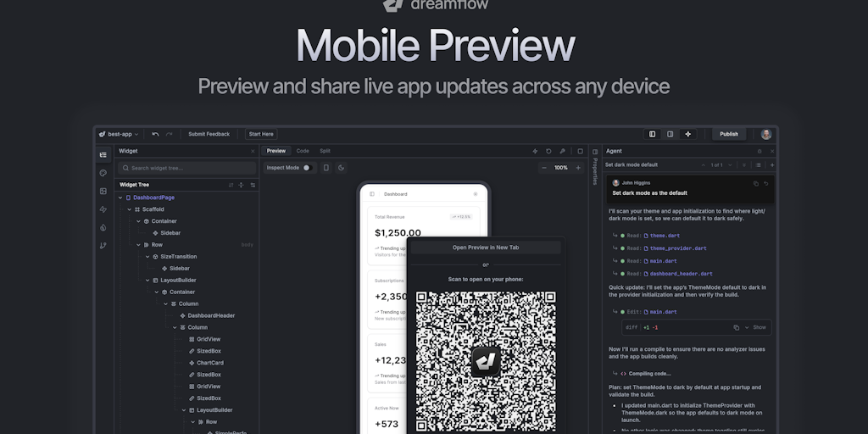Click the middle expand/collapse-all icon in Widget Tree header
The image size is (868, 434).
click(x=241, y=185)
